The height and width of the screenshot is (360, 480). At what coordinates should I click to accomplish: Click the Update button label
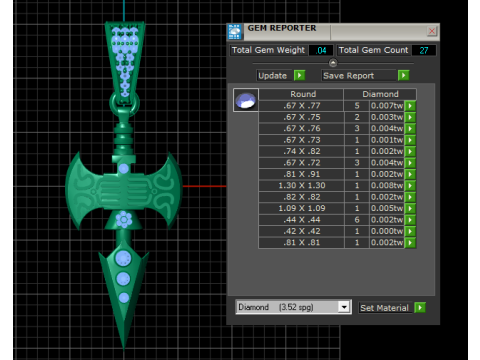point(274,76)
